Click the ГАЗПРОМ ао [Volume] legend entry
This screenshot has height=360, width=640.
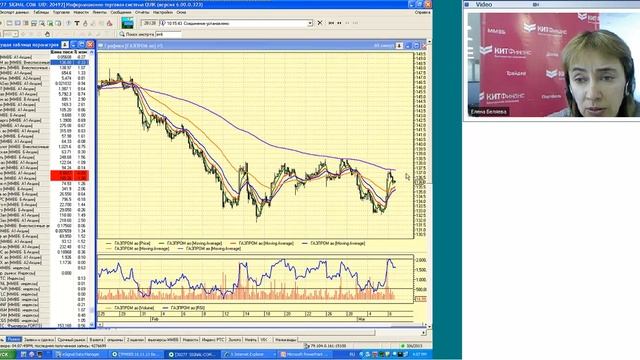pyautogui.click(x=130, y=308)
